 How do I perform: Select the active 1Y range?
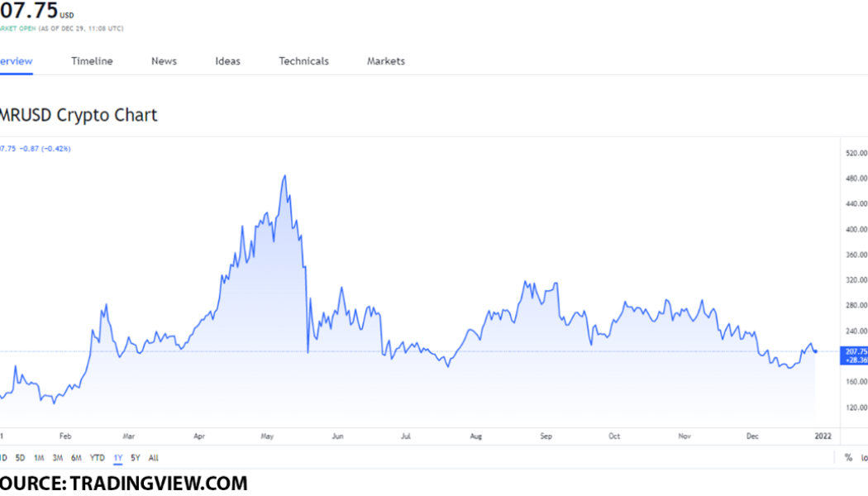(x=117, y=458)
